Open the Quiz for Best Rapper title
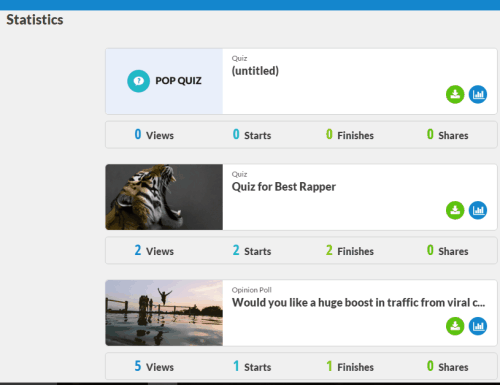This screenshot has width=500, height=385. [x=284, y=187]
